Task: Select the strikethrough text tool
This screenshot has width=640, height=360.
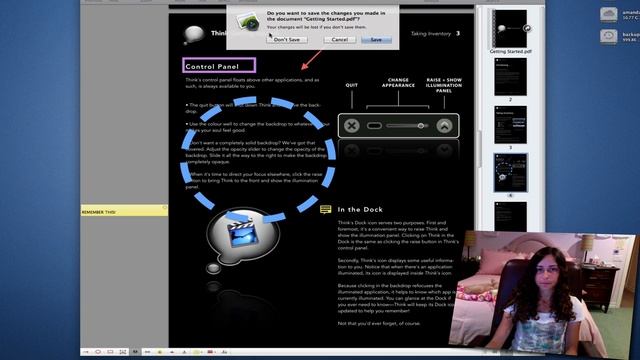Action: pyautogui.click(x=172, y=352)
